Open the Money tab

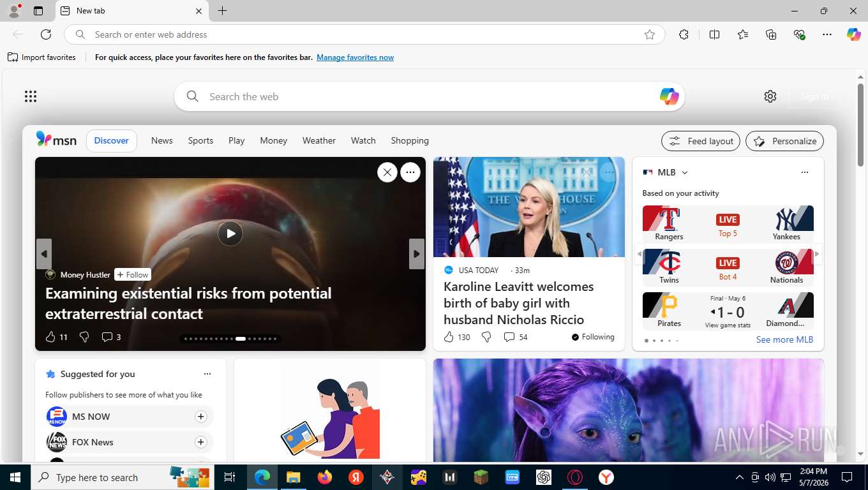tap(274, 140)
